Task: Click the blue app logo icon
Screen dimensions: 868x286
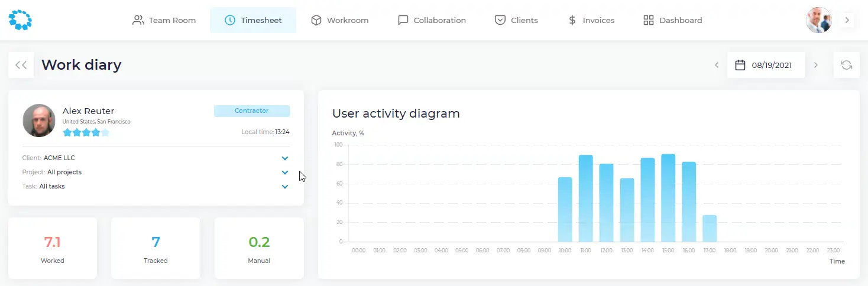Action: [20, 20]
